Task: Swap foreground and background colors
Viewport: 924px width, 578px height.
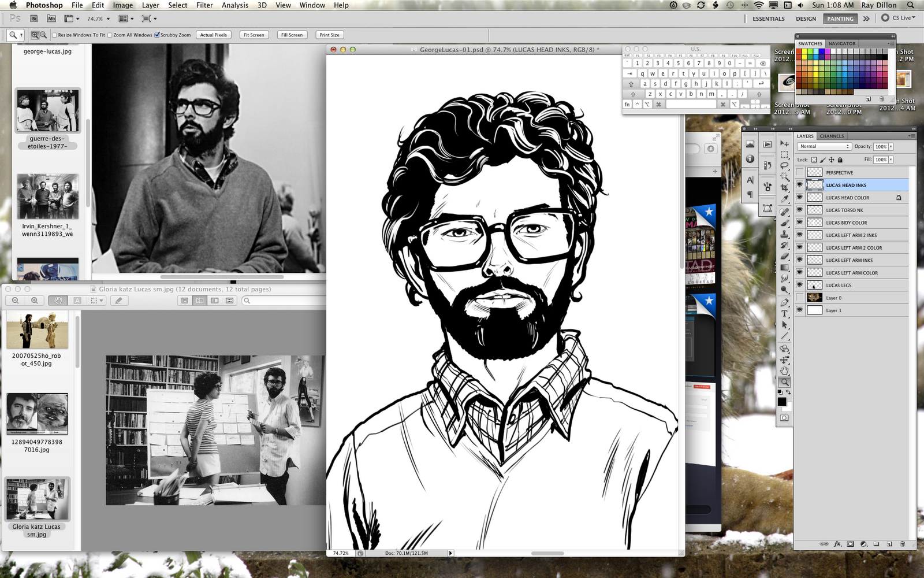Action: (x=788, y=392)
